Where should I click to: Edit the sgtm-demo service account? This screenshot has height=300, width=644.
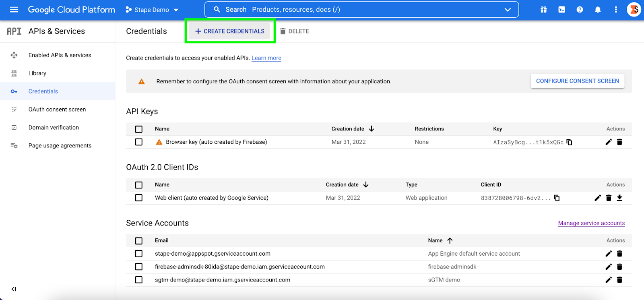(609, 280)
